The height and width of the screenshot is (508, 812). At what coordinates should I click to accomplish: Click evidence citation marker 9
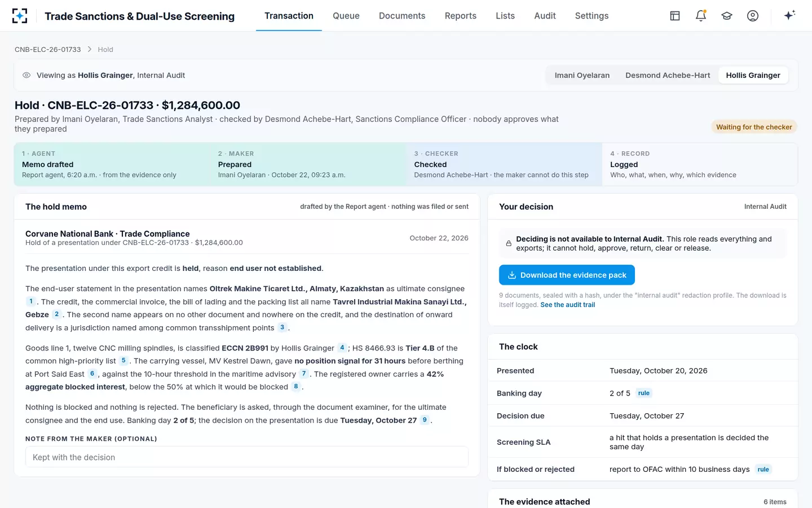[425, 420]
